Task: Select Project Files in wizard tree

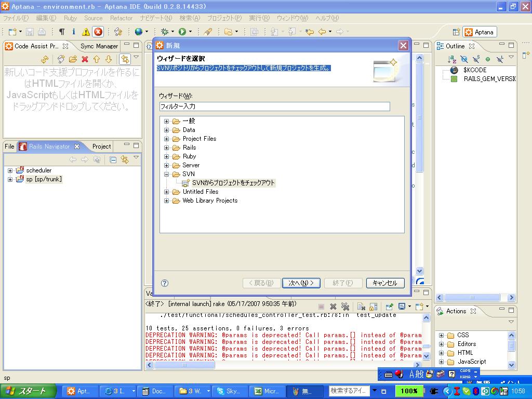Action: (199, 139)
